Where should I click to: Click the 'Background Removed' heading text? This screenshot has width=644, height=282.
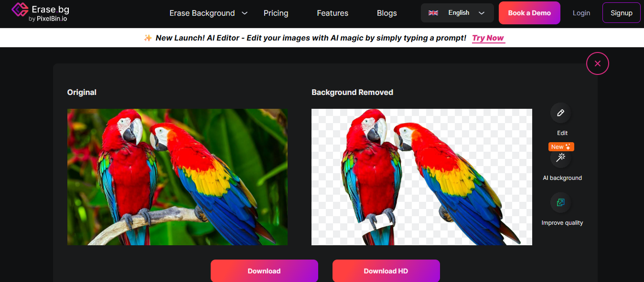(353, 92)
